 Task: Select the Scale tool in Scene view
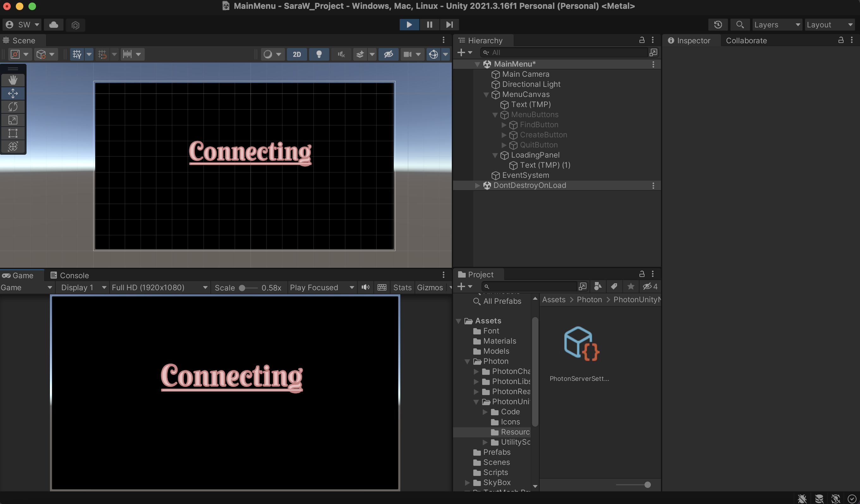tap(13, 120)
